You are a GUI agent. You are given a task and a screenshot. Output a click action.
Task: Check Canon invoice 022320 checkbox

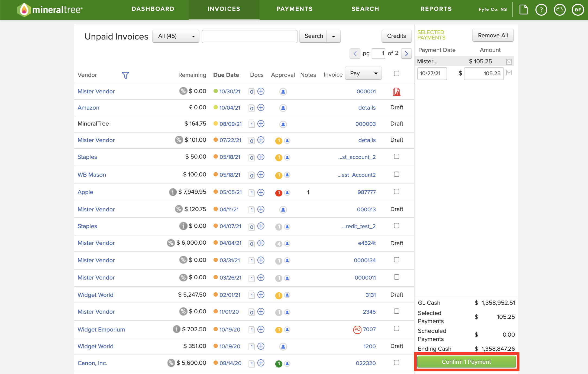coord(397,363)
